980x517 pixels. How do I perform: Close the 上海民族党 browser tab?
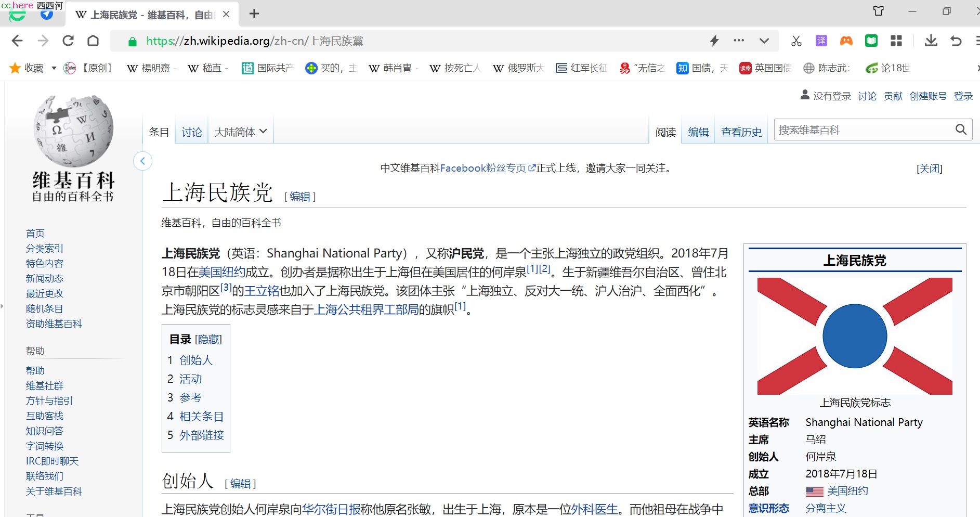coord(226,15)
